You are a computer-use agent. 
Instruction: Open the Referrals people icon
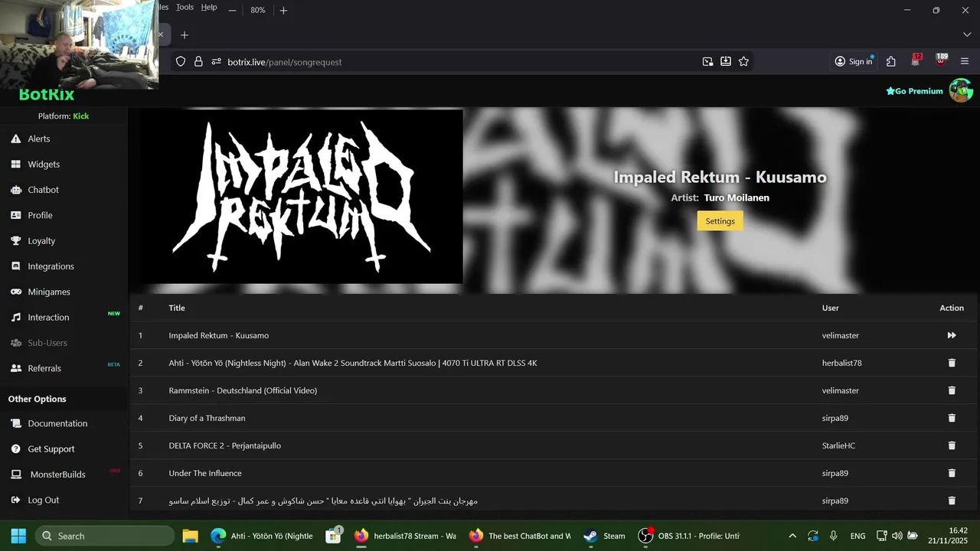pos(15,368)
